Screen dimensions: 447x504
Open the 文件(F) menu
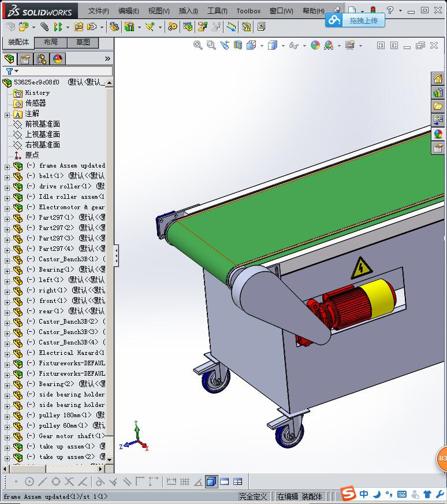(98, 11)
